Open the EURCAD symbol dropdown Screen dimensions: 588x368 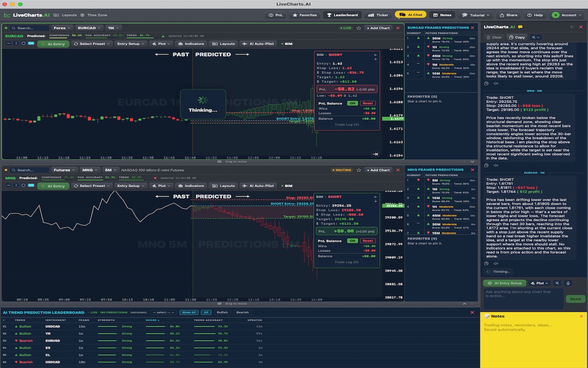(88, 28)
